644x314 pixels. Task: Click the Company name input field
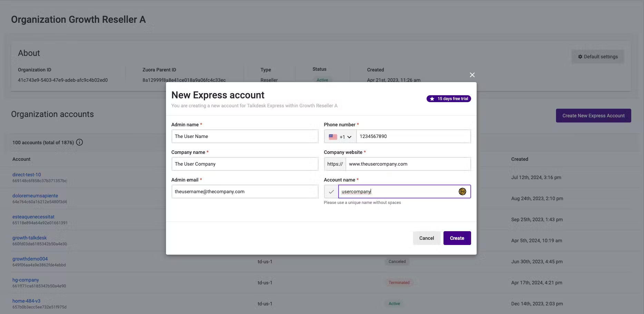245,164
